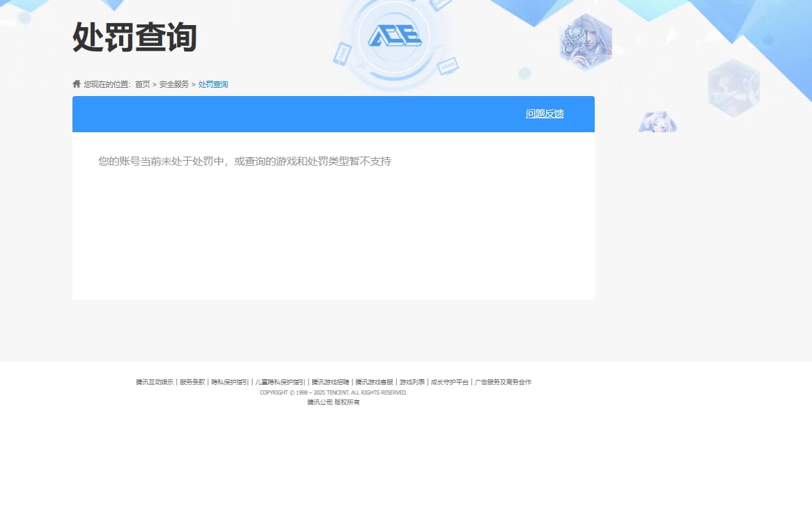Navigate to 首页 via the breadcrumb
812x524 pixels.
pyautogui.click(x=143, y=84)
